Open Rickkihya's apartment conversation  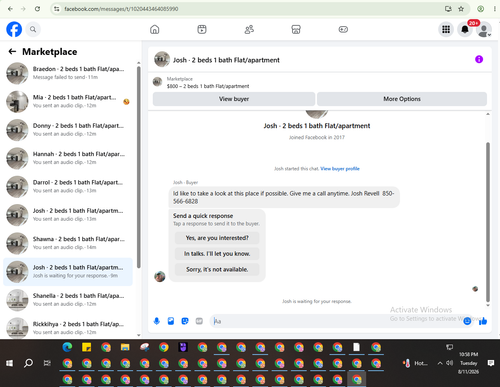(x=68, y=328)
